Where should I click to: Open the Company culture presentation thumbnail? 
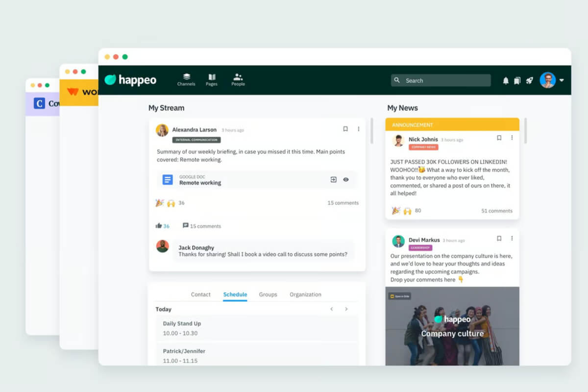click(452, 326)
